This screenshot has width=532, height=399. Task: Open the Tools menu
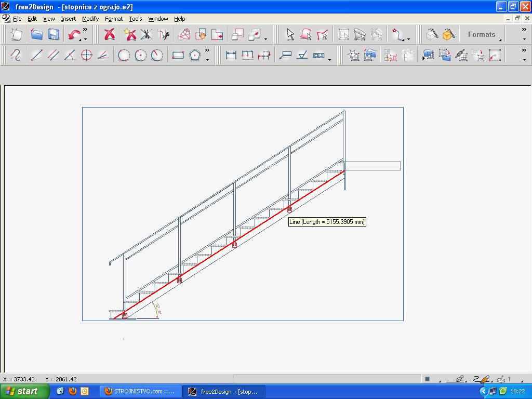pos(136,19)
